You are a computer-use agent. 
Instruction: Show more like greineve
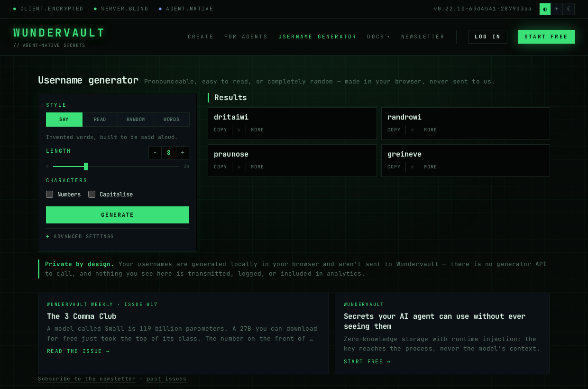[x=431, y=167]
